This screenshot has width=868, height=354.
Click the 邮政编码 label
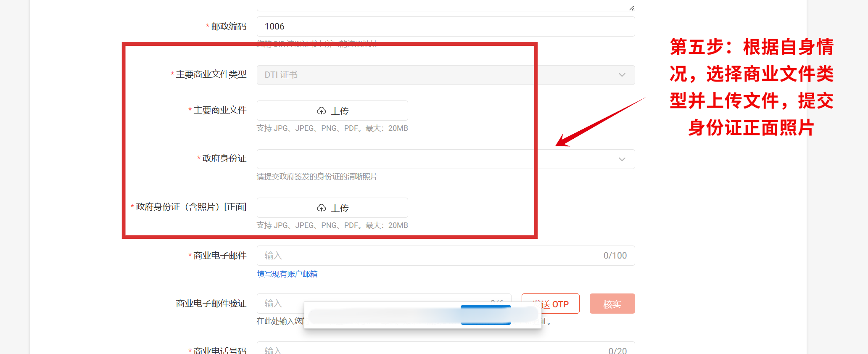click(229, 26)
